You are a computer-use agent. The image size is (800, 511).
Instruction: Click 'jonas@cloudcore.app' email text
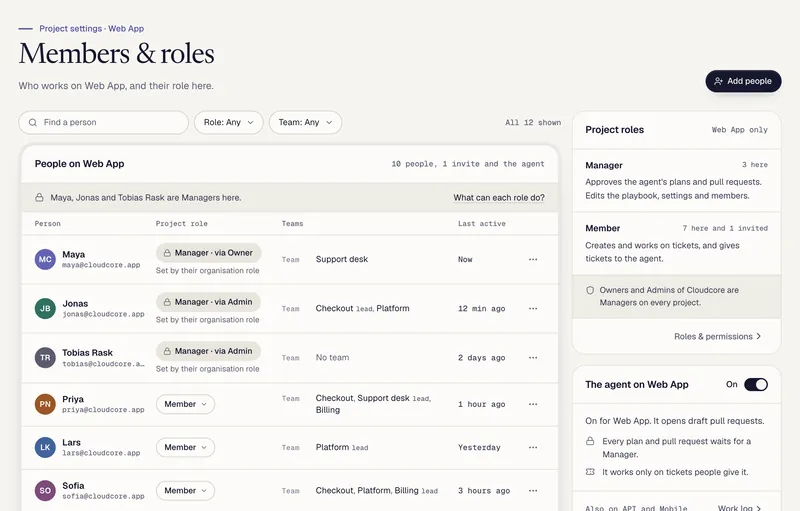click(103, 314)
